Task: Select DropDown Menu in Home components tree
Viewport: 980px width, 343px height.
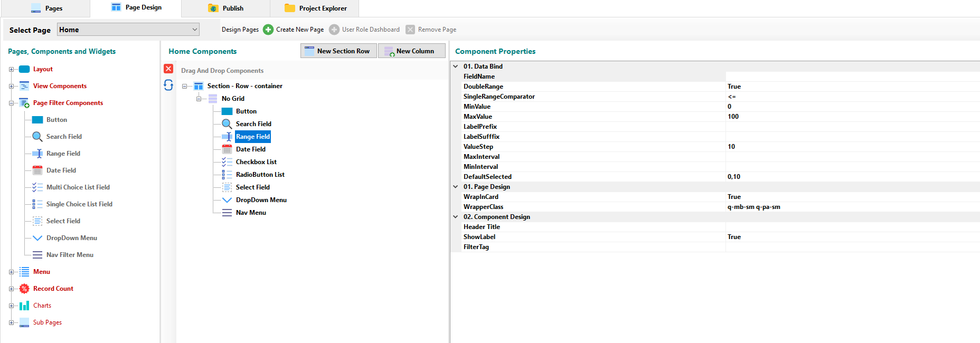Action: (x=261, y=200)
